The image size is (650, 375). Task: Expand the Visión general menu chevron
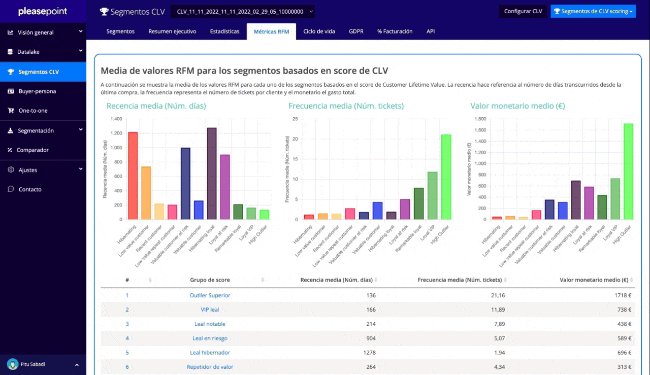[80, 31]
